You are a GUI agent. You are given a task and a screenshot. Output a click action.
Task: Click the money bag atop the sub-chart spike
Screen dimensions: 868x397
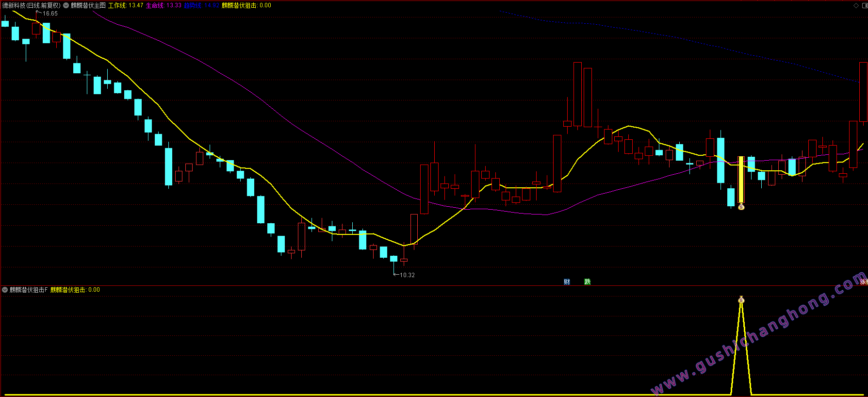point(741,300)
